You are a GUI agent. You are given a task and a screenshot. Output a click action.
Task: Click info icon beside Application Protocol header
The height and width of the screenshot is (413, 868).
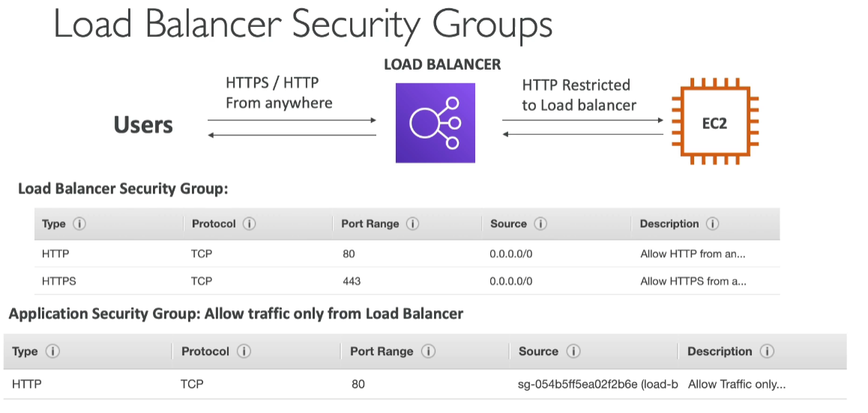[x=244, y=352]
